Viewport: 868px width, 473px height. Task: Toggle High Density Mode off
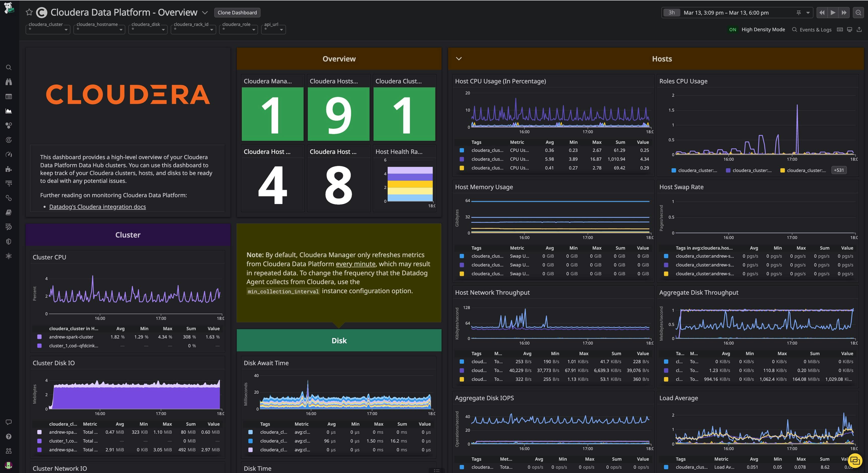click(732, 30)
